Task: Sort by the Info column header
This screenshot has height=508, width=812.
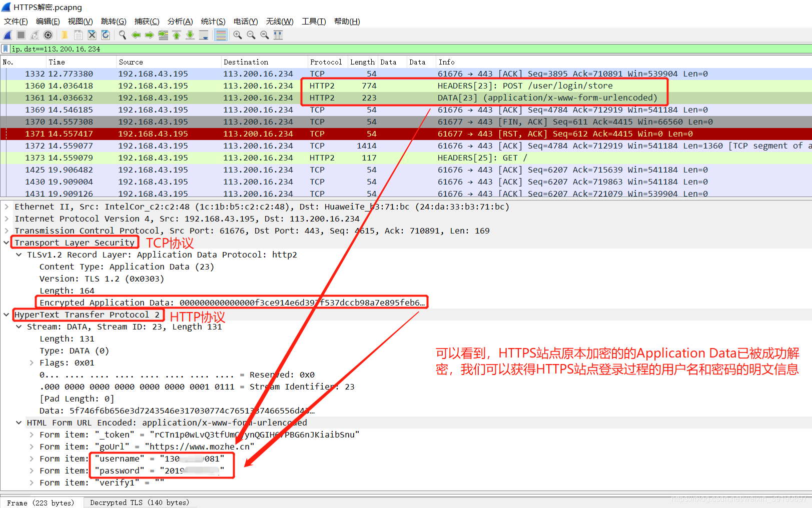Action: pos(624,62)
